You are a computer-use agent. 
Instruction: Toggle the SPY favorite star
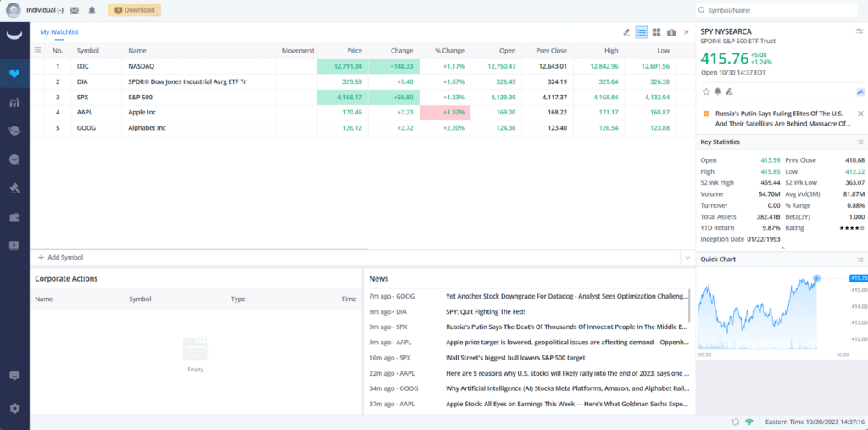(705, 92)
